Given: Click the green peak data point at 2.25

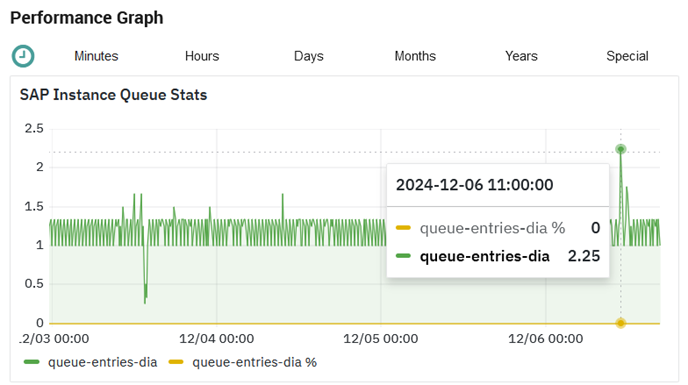Looking at the screenshot, I should [x=620, y=149].
